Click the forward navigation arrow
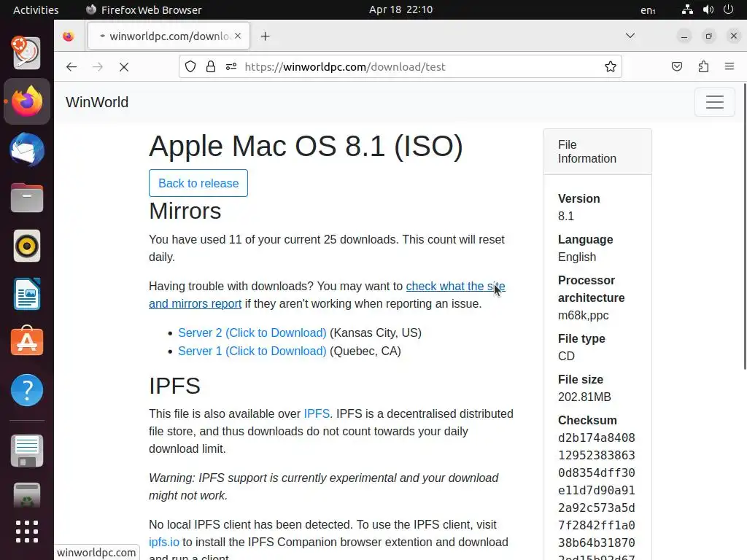The height and width of the screenshot is (560, 747). [x=98, y=66]
